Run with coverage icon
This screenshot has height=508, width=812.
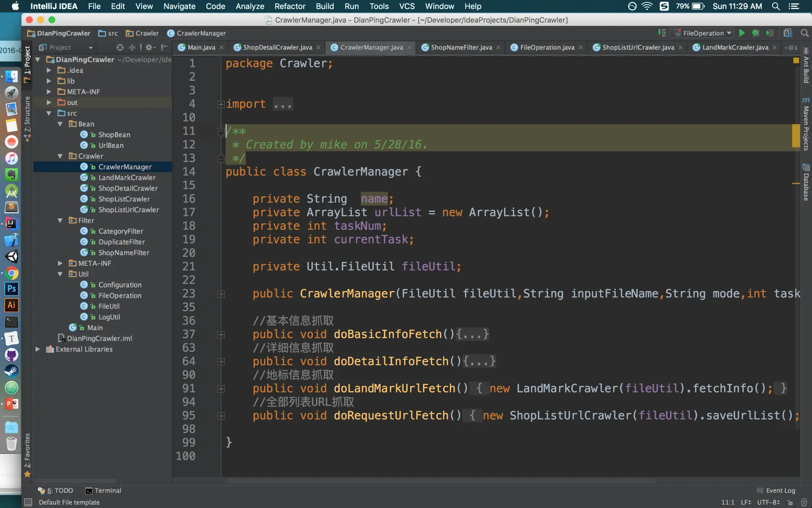tap(770, 33)
